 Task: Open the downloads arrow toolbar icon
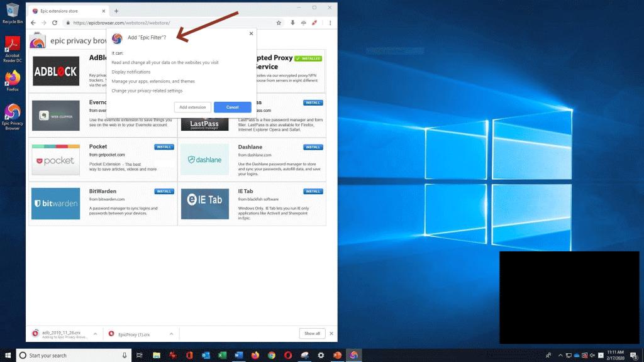point(292,23)
